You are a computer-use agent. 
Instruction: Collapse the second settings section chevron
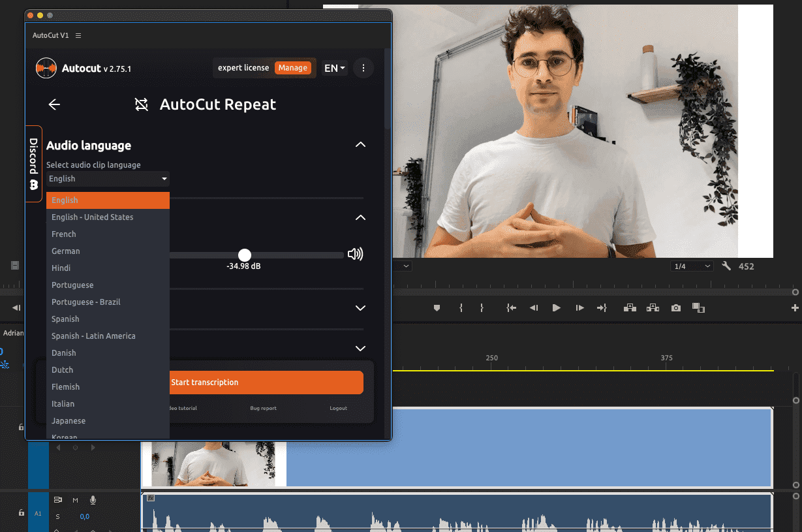pyautogui.click(x=360, y=217)
